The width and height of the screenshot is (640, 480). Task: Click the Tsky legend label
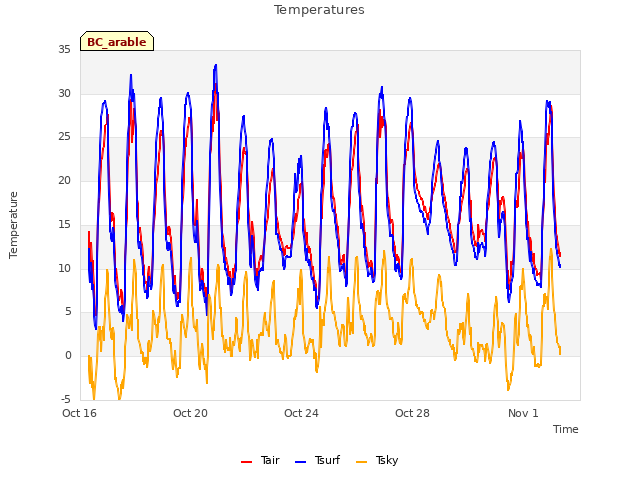click(x=387, y=460)
